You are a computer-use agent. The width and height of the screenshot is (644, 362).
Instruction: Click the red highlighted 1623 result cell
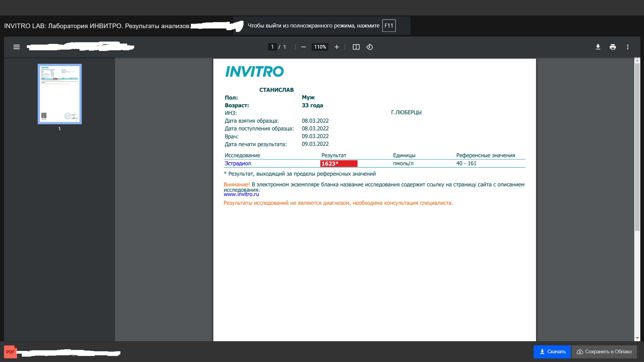click(x=339, y=164)
